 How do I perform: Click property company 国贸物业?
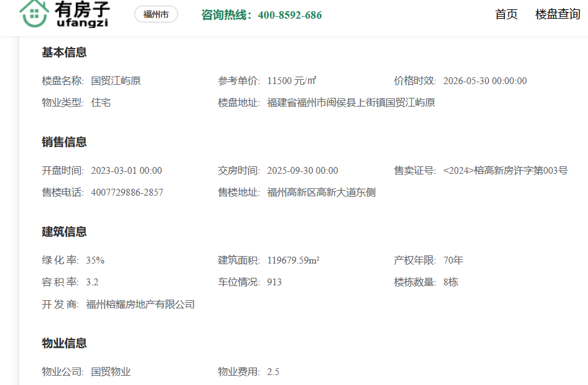pyautogui.click(x=111, y=372)
